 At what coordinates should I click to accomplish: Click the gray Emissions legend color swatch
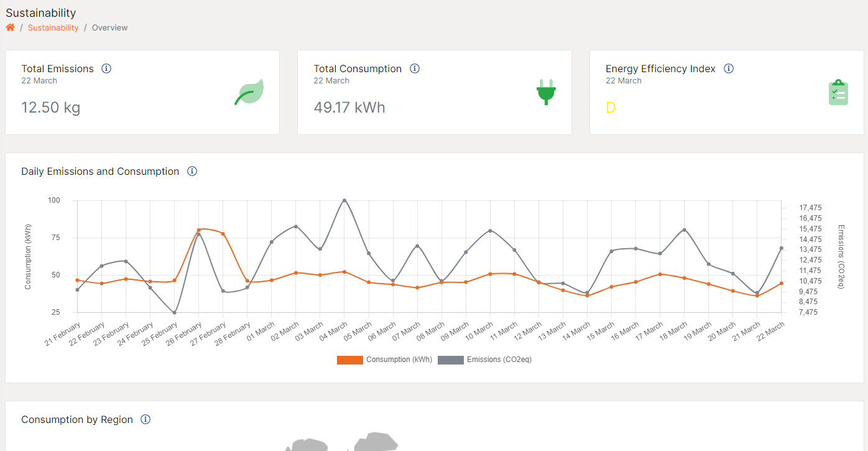coord(451,360)
